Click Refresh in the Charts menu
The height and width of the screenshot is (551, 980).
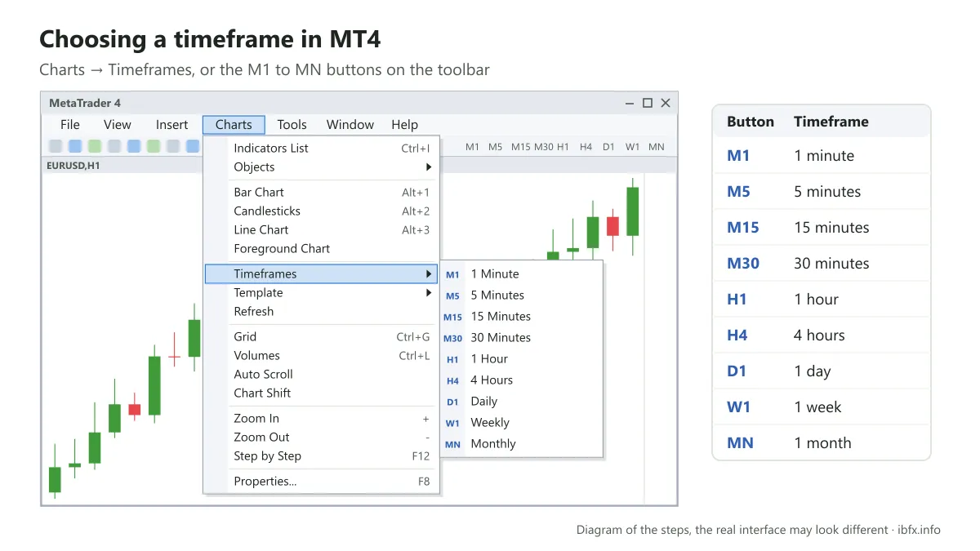(322, 312)
